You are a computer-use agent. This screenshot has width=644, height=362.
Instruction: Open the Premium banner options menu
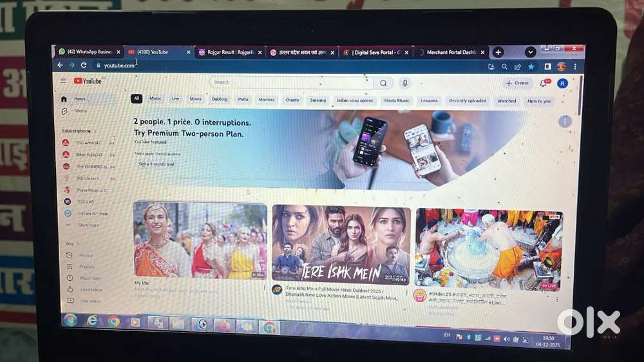tap(565, 121)
